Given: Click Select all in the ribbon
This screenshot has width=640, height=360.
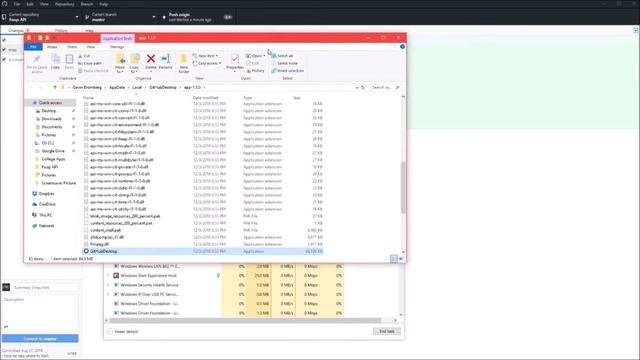Looking at the screenshot, I should [x=282, y=56].
